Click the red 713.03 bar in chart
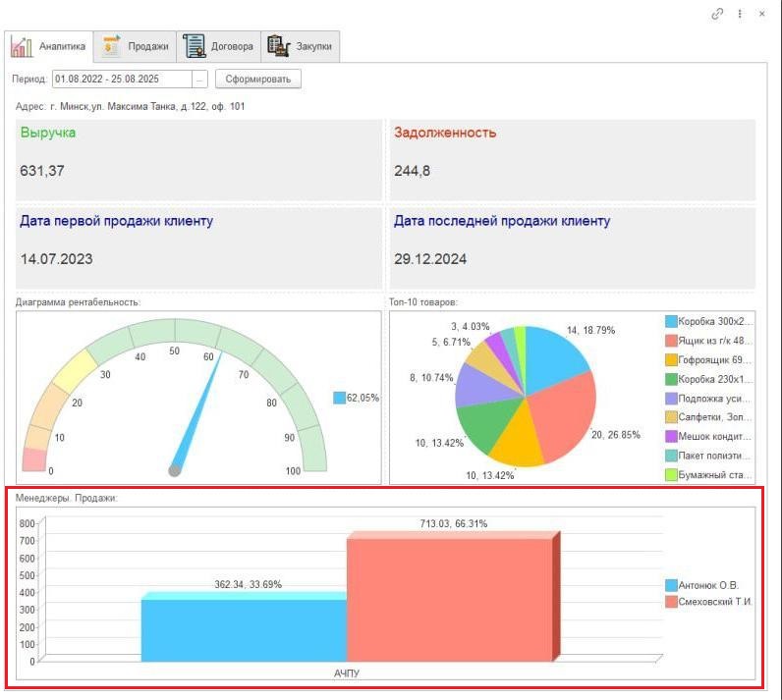Viewport: 782px width, 700px height. click(449, 599)
